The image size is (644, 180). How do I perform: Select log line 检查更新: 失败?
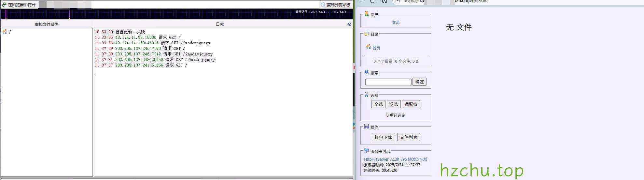tap(120, 32)
